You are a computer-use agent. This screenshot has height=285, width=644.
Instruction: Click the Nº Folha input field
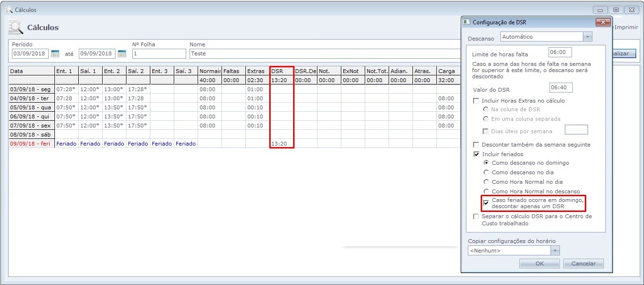[158, 53]
